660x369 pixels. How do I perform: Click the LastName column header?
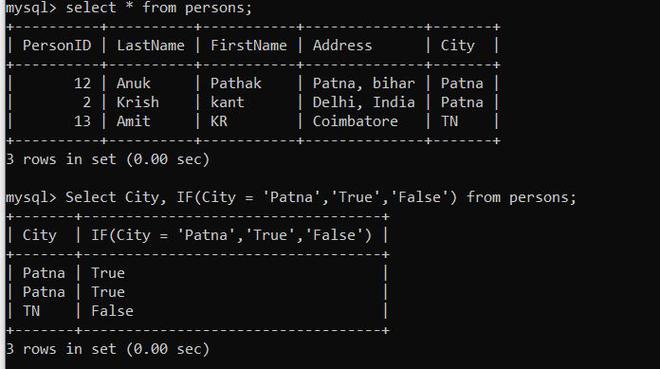pos(150,45)
